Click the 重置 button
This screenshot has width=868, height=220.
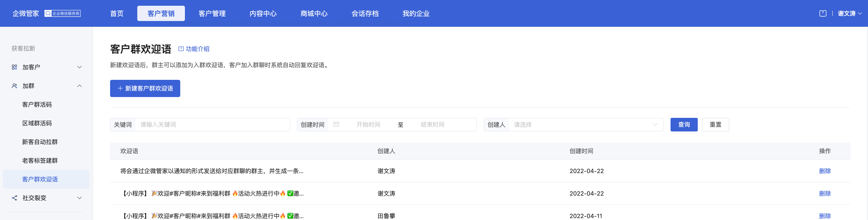(x=715, y=125)
